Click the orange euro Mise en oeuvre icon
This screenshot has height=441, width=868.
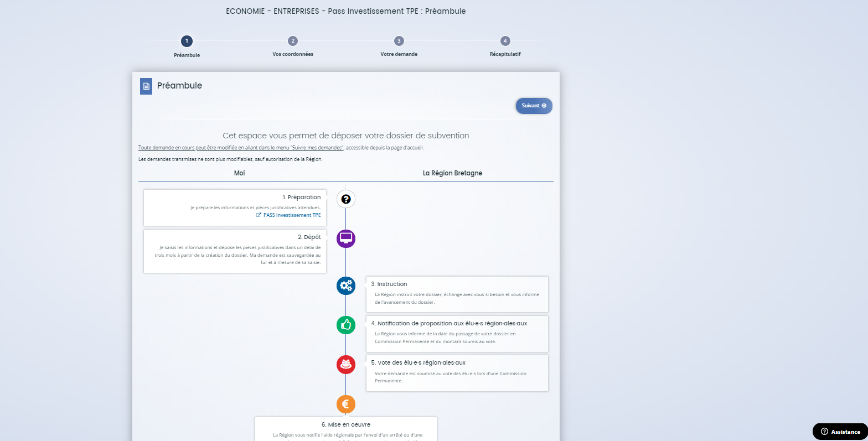346,403
